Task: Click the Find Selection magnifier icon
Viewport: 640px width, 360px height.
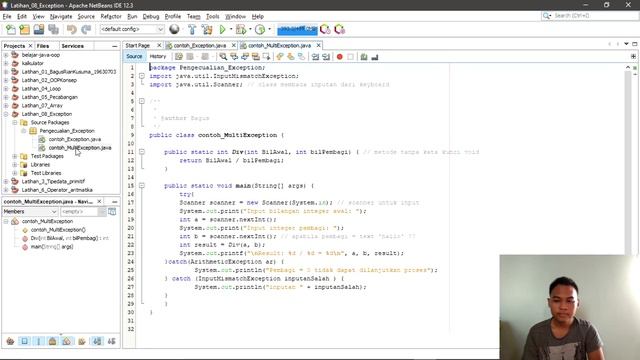Action: [223, 57]
